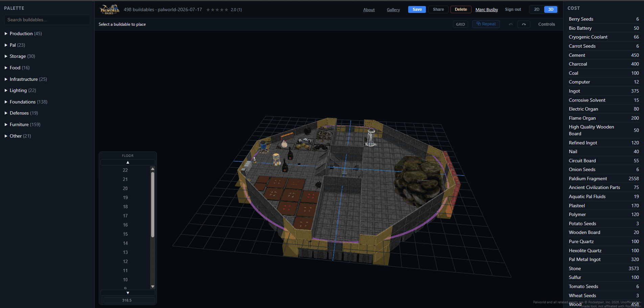Select floor 14 in the list
The image size is (644, 308).
125,243
